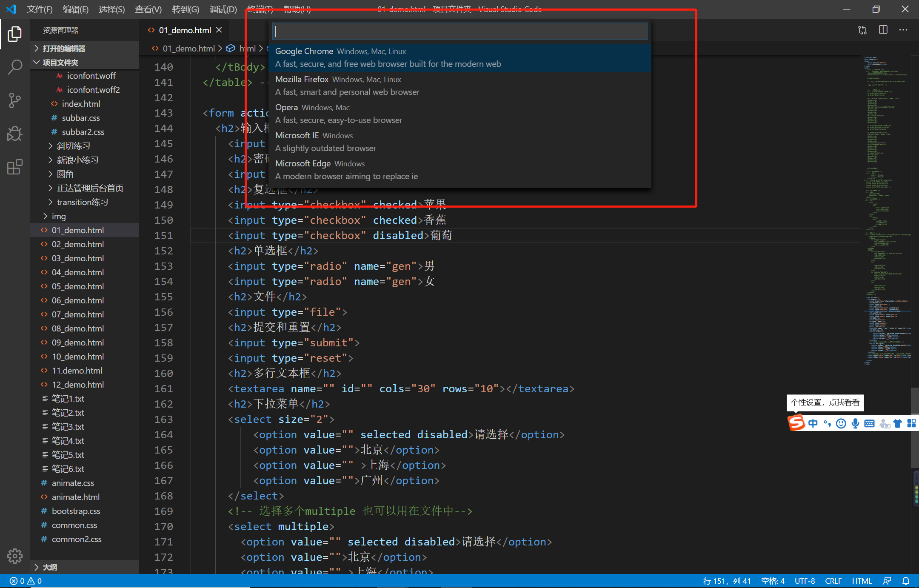
Task: Click the quick pick search input
Action: tap(459, 31)
